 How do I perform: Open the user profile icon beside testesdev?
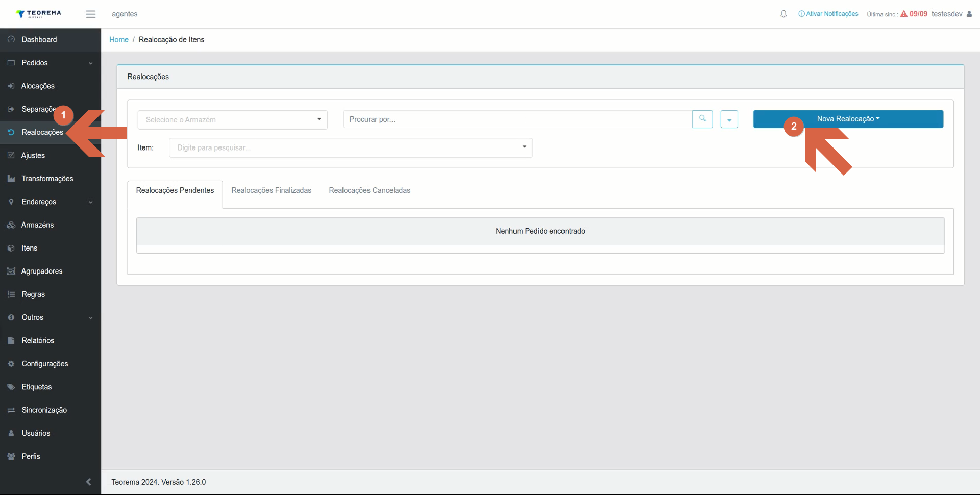click(969, 14)
